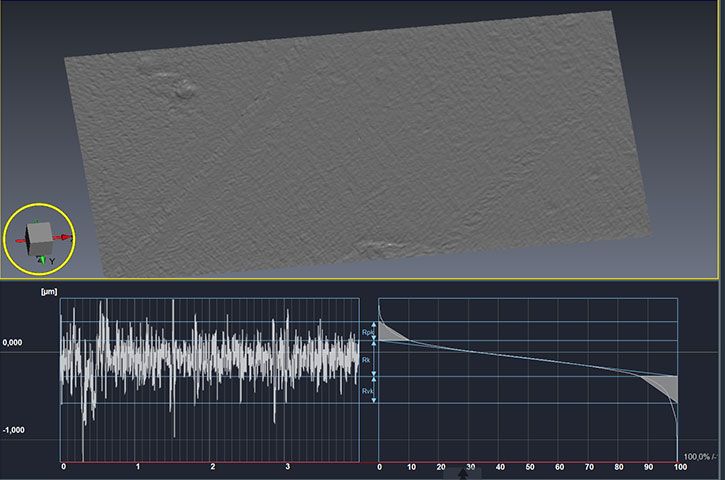Click the [µm] unit label above the profile
This screenshot has height=480, width=725.
[x=49, y=291]
